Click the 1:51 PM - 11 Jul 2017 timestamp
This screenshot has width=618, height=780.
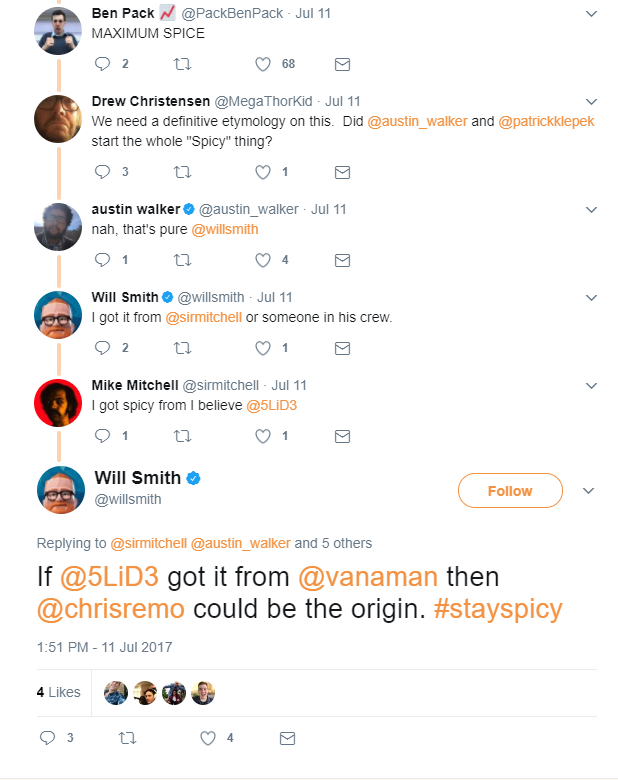104,647
